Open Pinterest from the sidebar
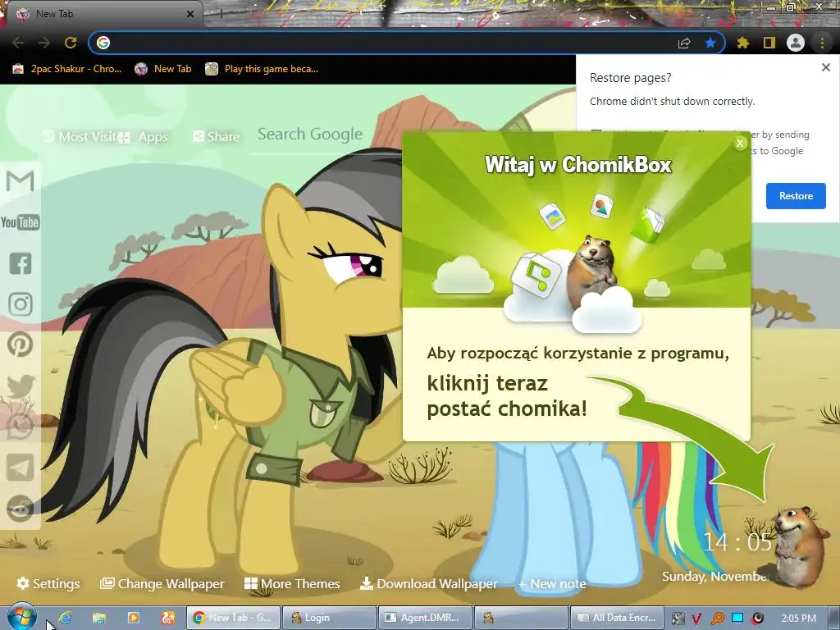Viewport: 840px width, 630px height. tap(21, 345)
